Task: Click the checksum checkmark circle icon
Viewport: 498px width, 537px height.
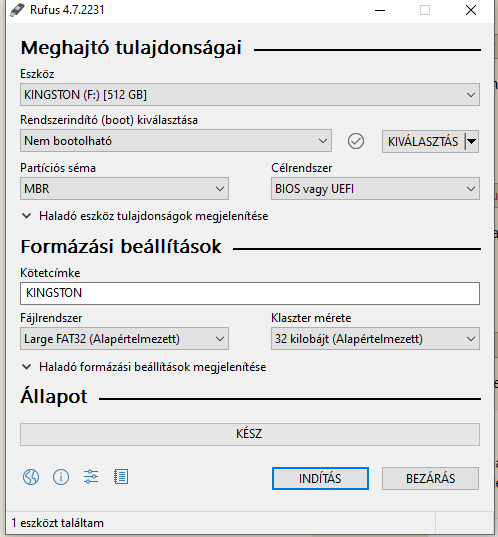Action: [x=356, y=141]
